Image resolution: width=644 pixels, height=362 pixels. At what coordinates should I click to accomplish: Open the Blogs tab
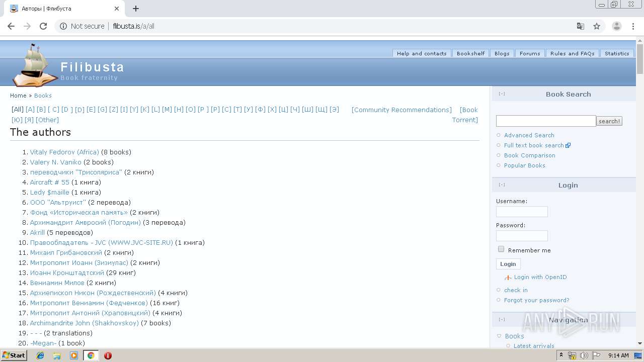coord(502,53)
